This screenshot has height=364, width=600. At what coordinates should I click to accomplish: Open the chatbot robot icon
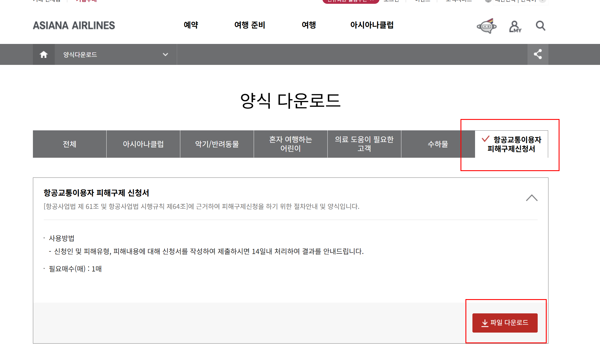pyautogui.click(x=486, y=26)
